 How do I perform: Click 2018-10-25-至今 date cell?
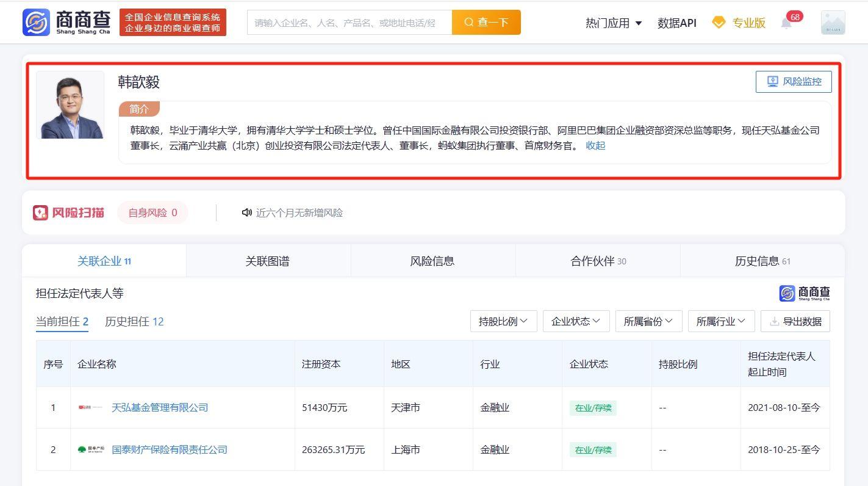(x=784, y=449)
